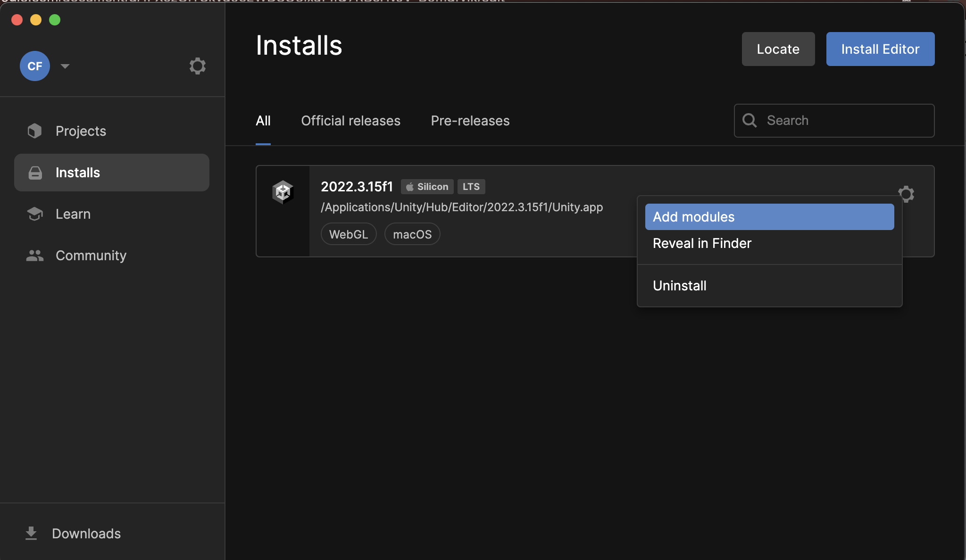Toggle the macOS module tag
Viewport: 966px width, 560px height.
click(412, 234)
